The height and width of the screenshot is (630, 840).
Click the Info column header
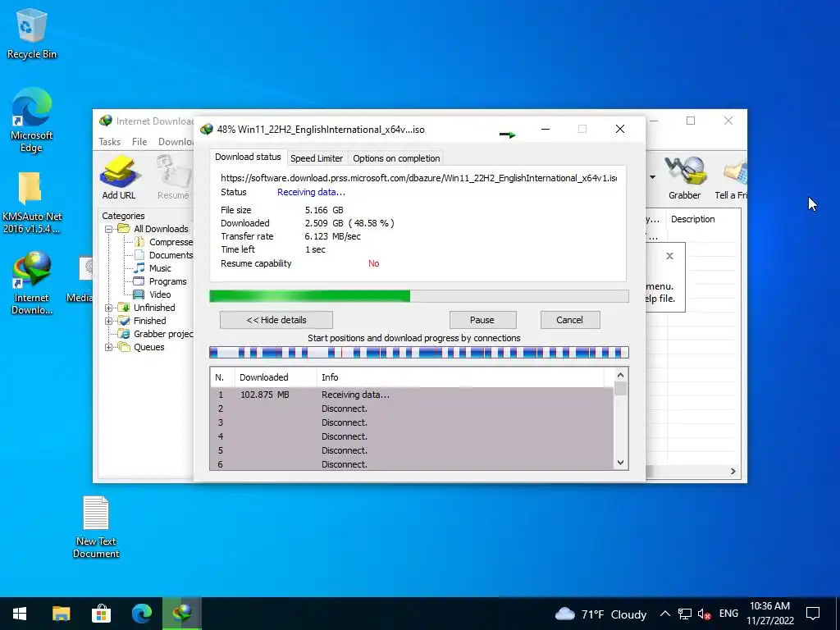pyautogui.click(x=461, y=377)
